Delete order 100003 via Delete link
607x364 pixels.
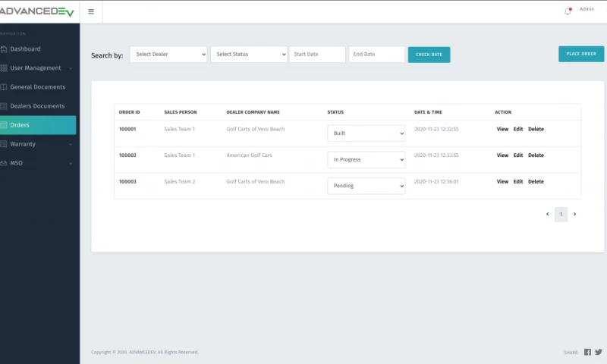click(x=536, y=182)
